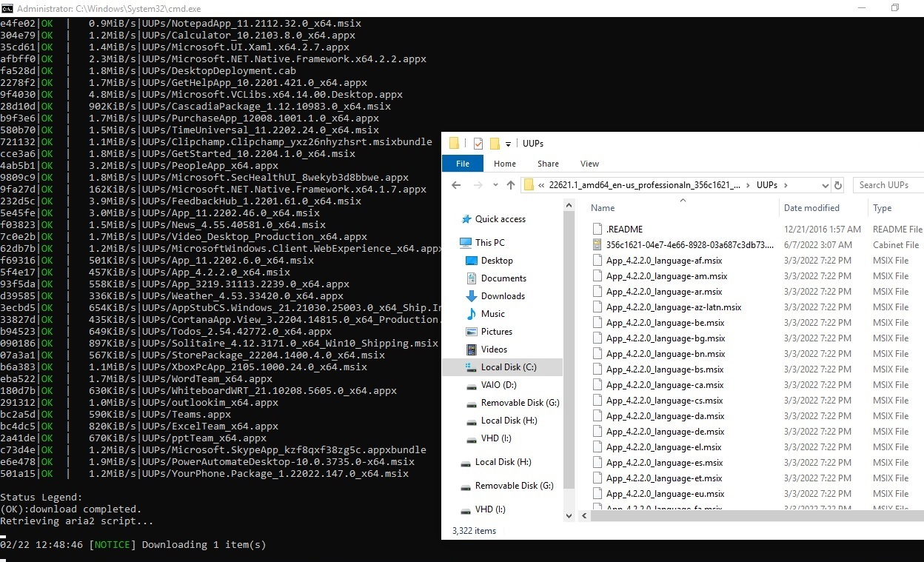Screen dimensions: 924x562
Task: Click the 3,322 items status bar text
Action: pos(474,531)
